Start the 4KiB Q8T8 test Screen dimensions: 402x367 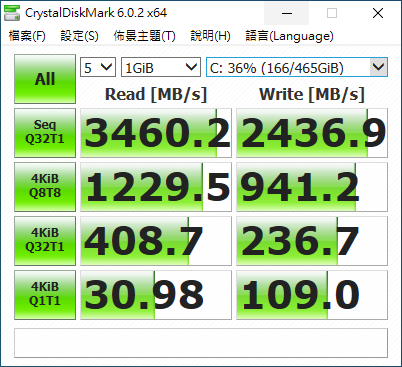coord(45,187)
